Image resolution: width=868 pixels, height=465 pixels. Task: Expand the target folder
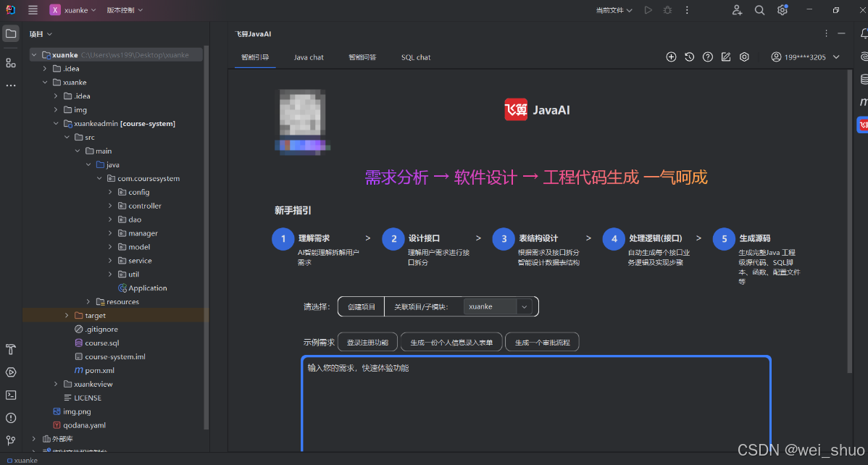click(67, 316)
